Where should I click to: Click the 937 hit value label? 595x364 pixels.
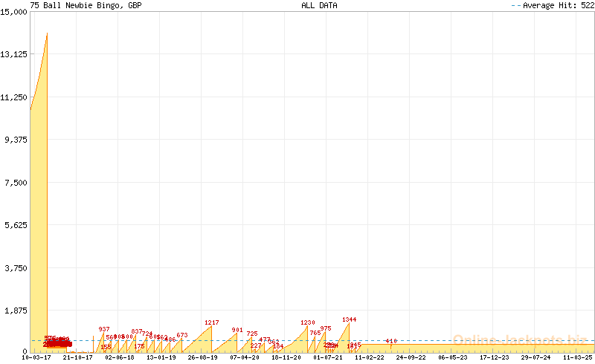[104, 329]
